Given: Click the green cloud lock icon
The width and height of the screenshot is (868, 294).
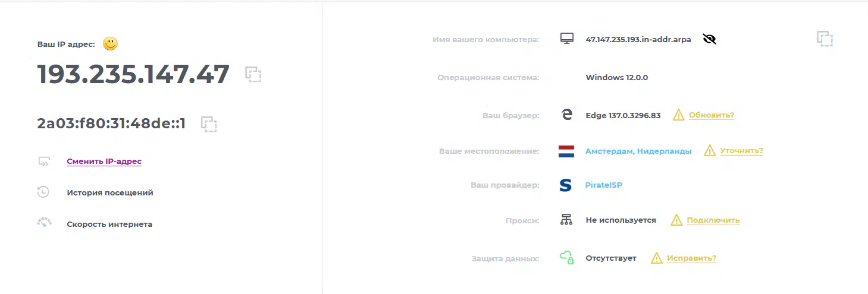Looking at the screenshot, I should point(566,258).
